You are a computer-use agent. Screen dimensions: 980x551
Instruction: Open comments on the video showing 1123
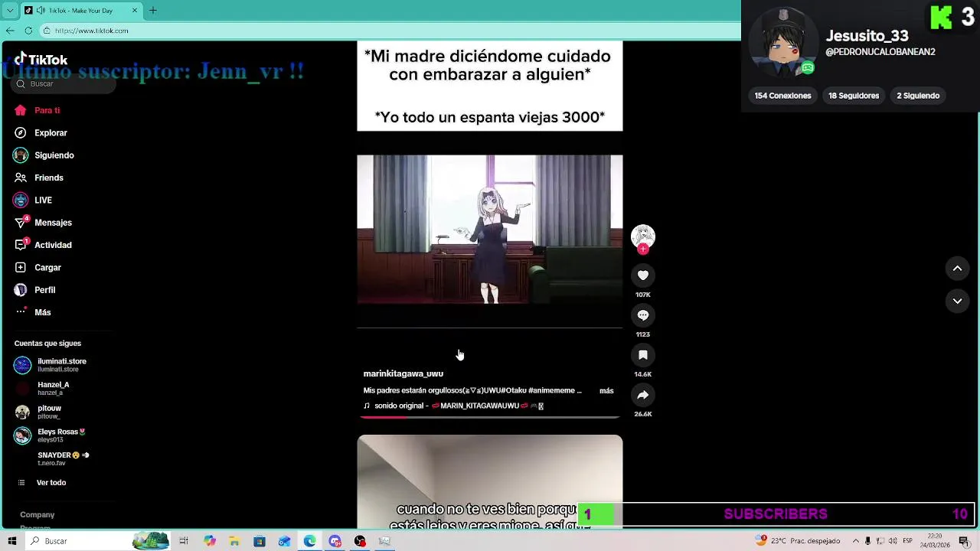point(643,315)
